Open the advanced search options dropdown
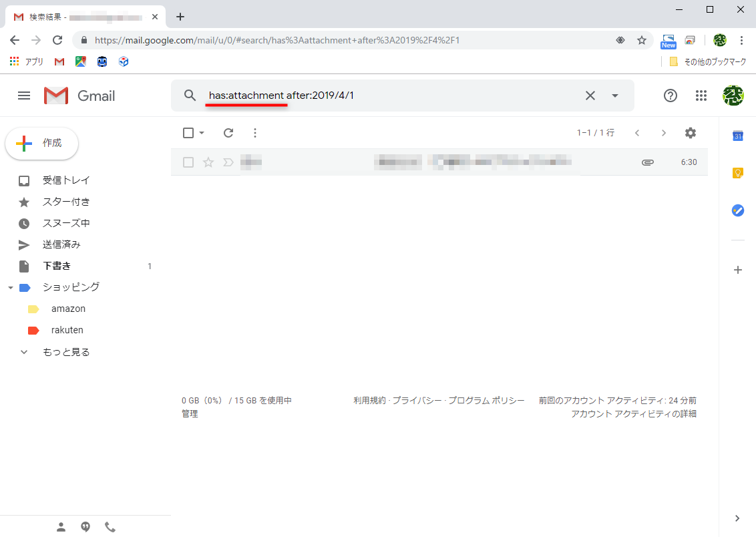 [614, 96]
